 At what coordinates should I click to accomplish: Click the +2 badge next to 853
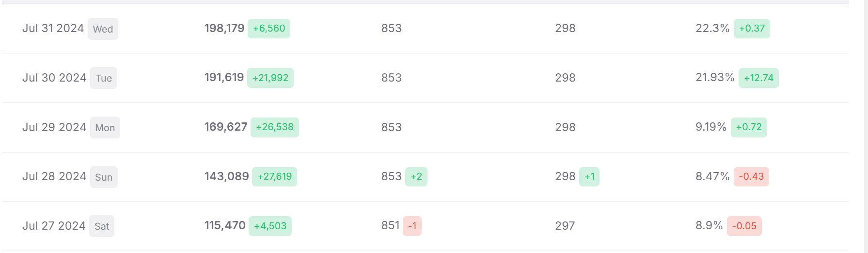(x=416, y=177)
